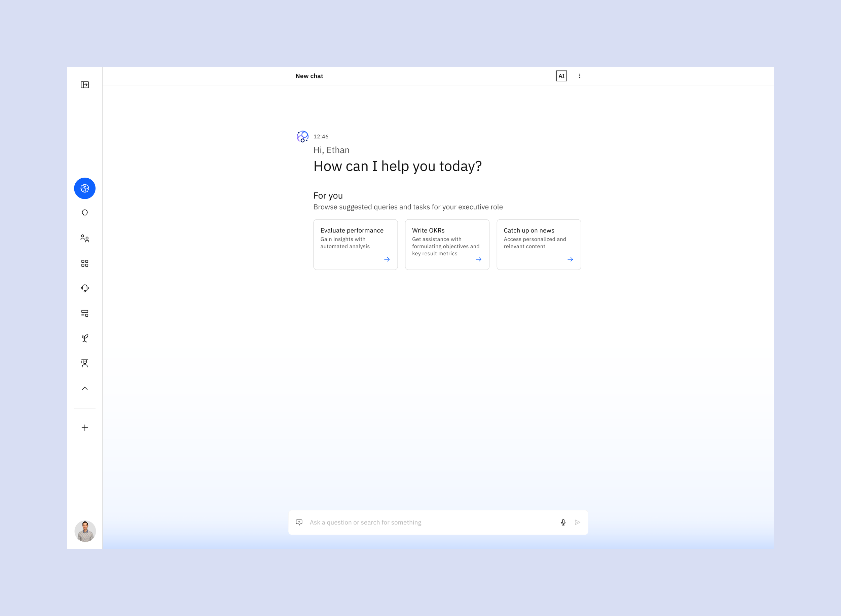Screen dimensions: 841x616
Task: Open the sprout growth sidebar icon
Action: coord(85,338)
